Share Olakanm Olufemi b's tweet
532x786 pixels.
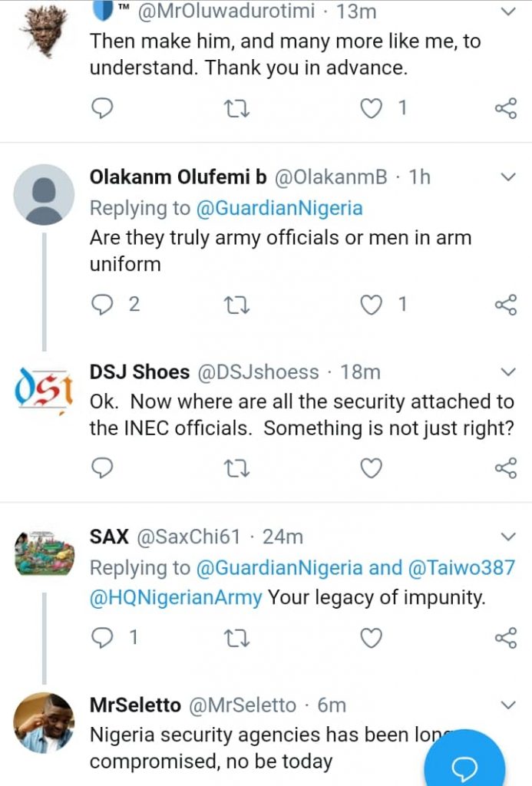click(505, 305)
